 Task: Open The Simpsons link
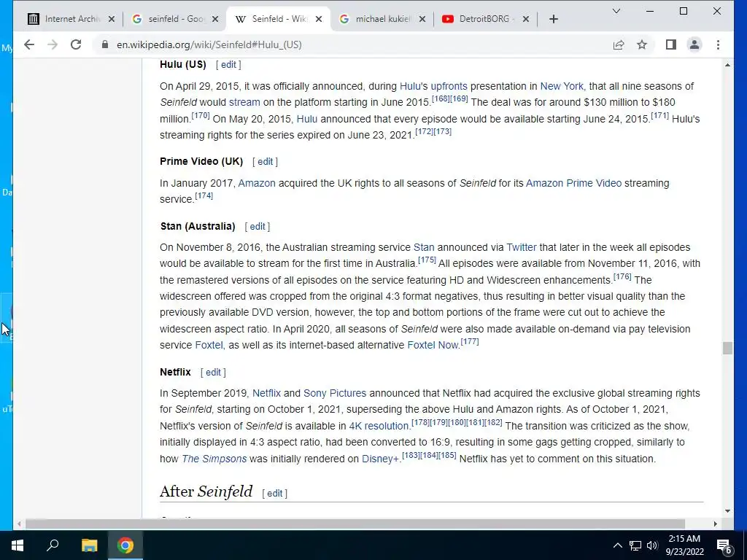(214, 459)
